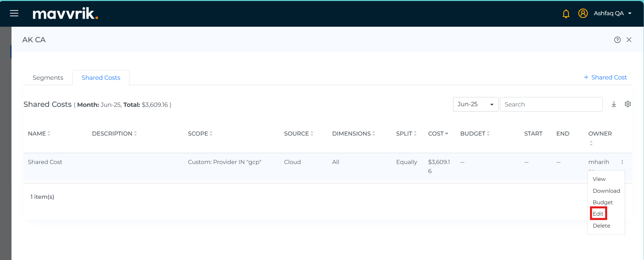644x260 pixels.
Task: Open table settings gear icon
Action: [x=628, y=104]
